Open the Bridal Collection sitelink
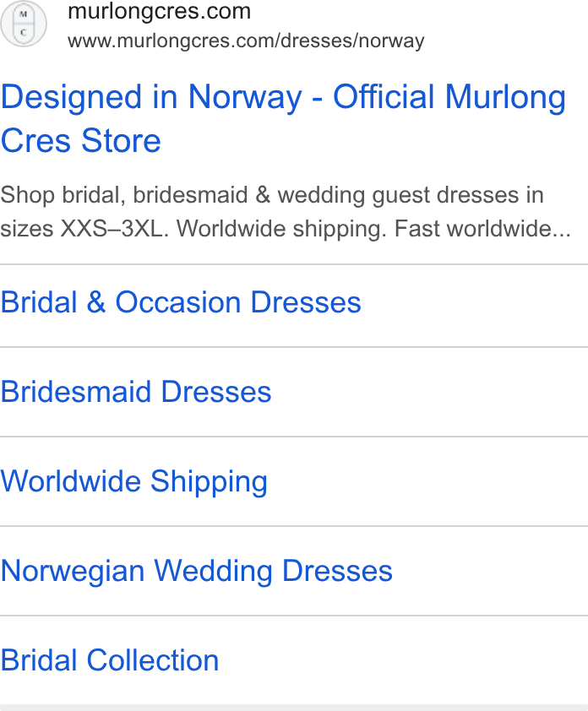This screenshot has width=588, height=711. click(109, 660)
